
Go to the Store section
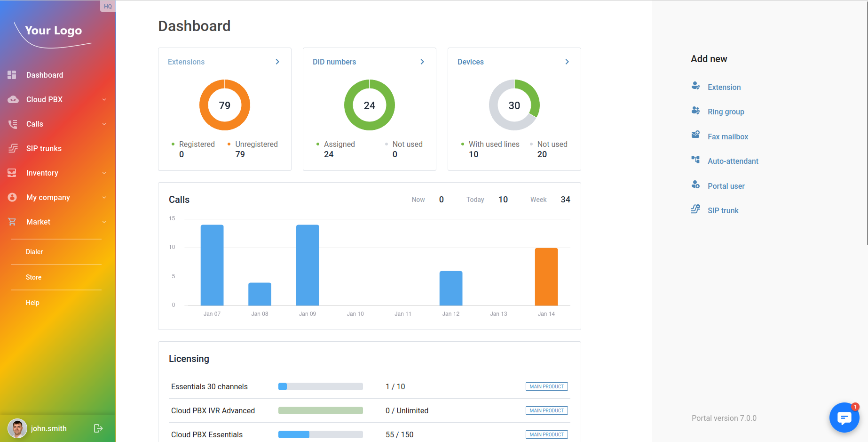click(x=33, y=277)
